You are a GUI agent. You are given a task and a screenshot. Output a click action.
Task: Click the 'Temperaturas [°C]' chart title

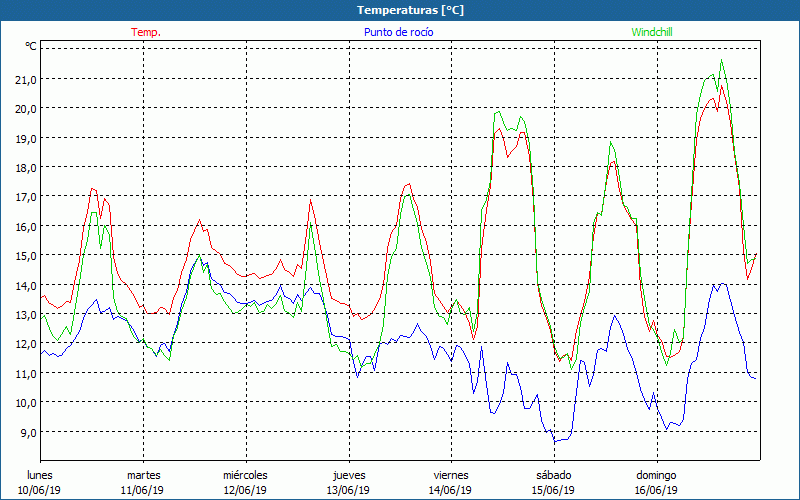(x=410, y=10)
